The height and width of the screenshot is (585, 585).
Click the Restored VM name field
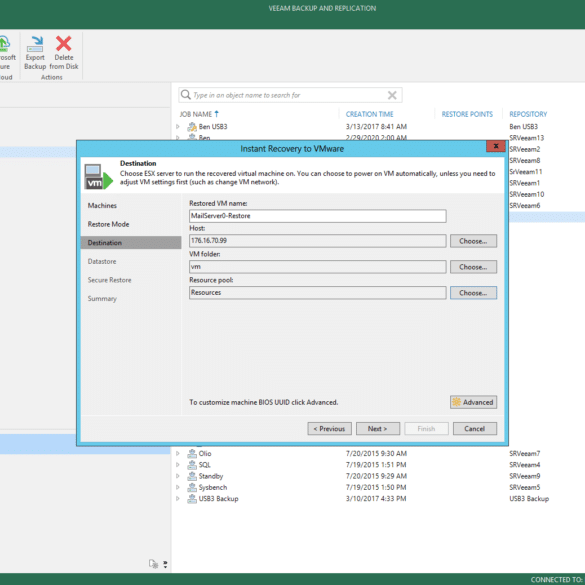point(317,216)
